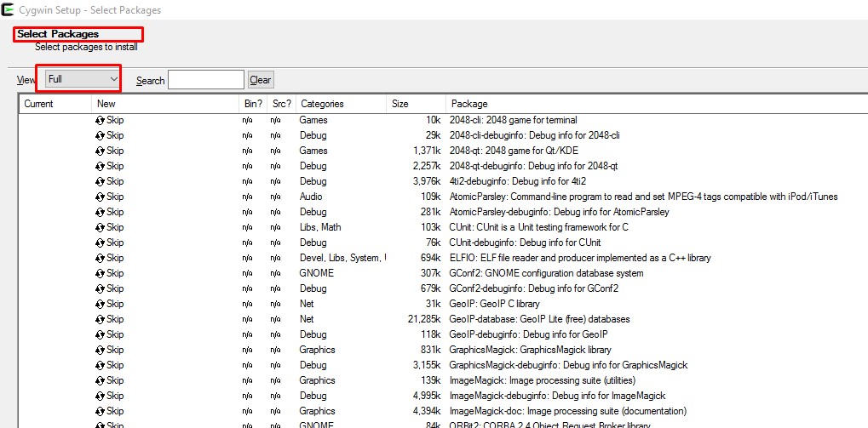Screen dimensions: 868x428
Task: Select the 4ti2-debuginfo package row
Action: coord(517,181)
